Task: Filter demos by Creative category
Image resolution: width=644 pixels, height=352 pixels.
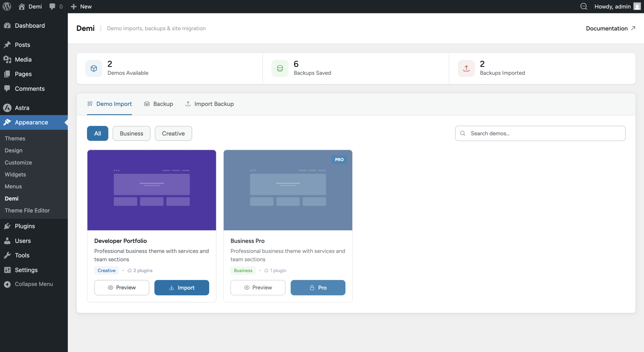Action: 173,134
